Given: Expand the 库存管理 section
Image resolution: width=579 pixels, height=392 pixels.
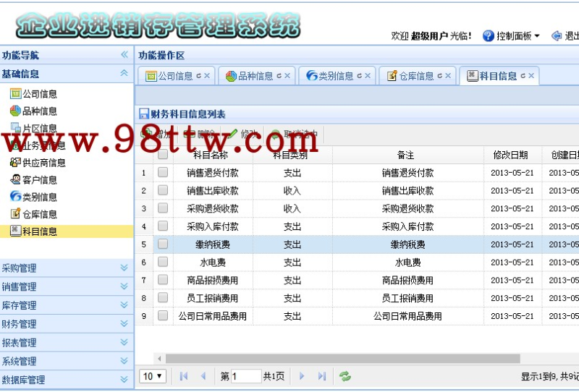Looking at the screenshot, I should pos(124,305).
